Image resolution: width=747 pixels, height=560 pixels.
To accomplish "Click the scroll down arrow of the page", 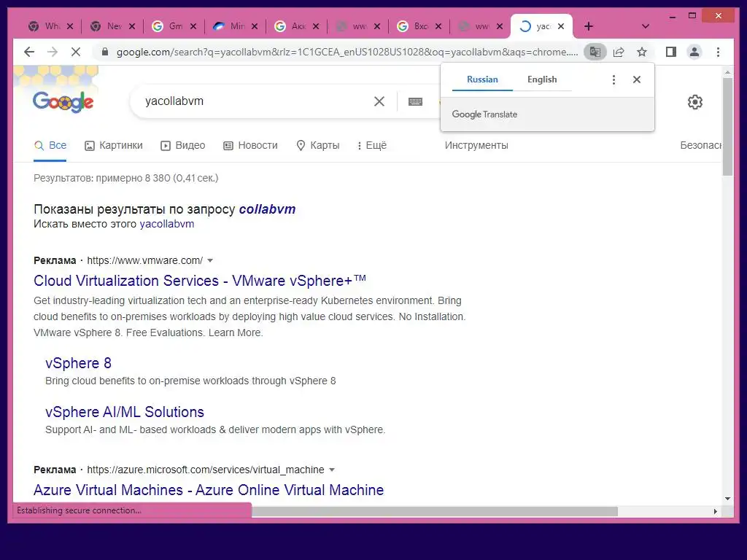I will tap(727, 499).
